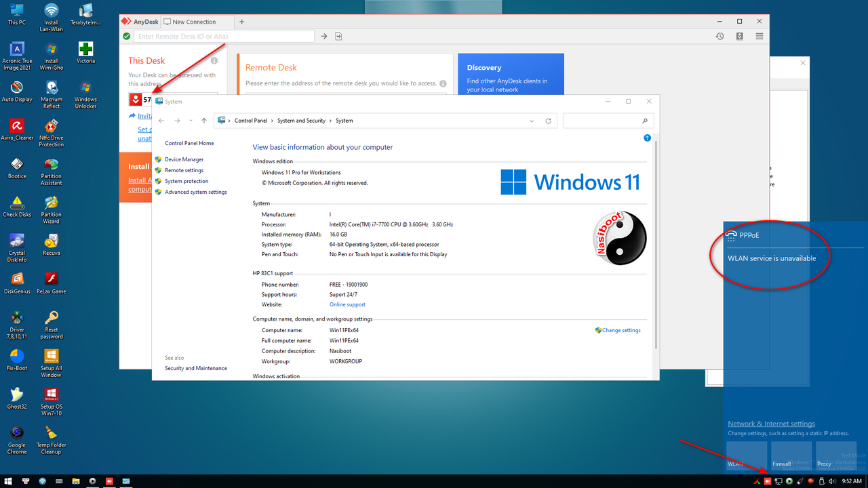Viewport: 868px width, 488px height.
Task: Open Network & Internet settings link
Action: click(x=771, y=424)
